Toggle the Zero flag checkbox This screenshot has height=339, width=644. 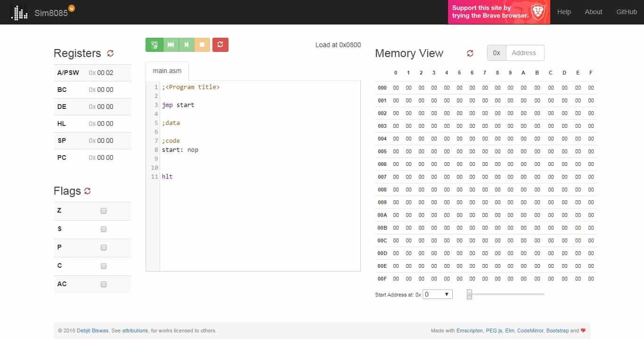pos(103,211)
